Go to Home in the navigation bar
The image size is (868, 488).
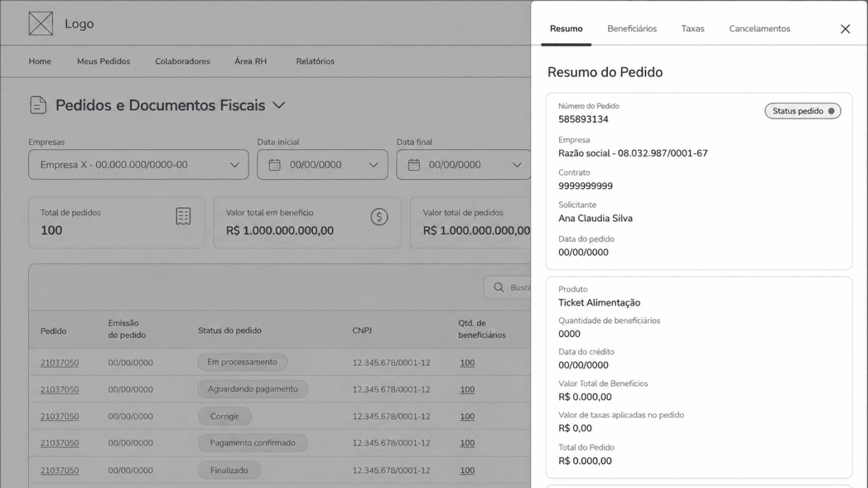tap(40, 62)
